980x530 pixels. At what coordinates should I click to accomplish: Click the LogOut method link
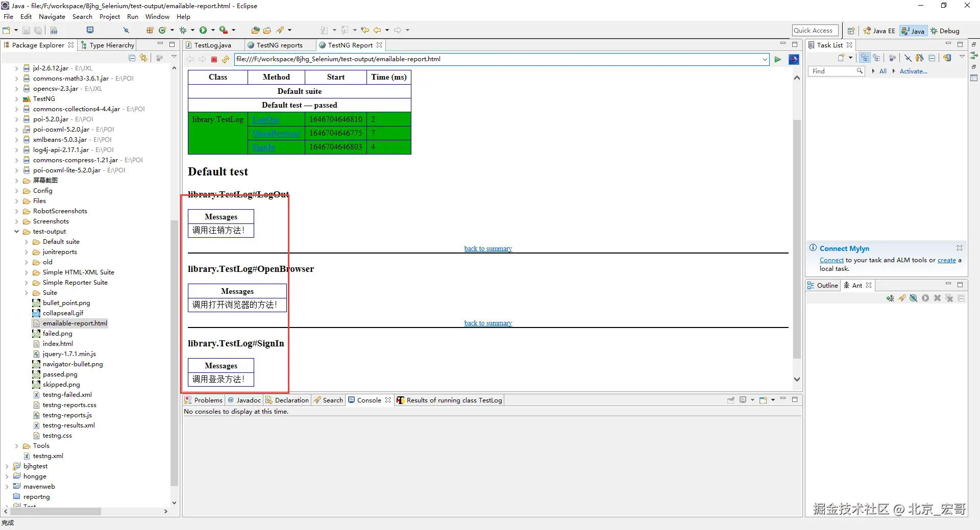266,119
